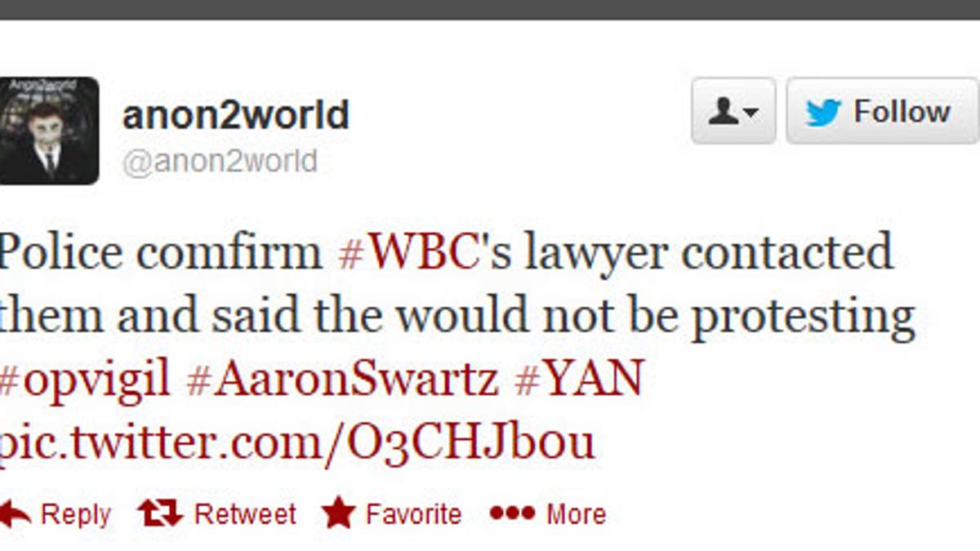Viewport: 980px width, 551px height.
Task: Click the Reply arrow icon
Action: tap(16, 514)
